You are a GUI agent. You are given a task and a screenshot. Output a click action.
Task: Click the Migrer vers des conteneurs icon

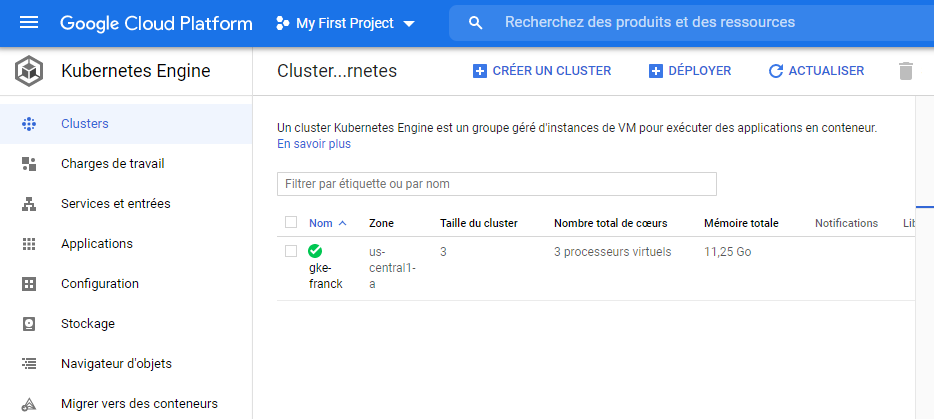pyautogui.click(x=29, y=405)
